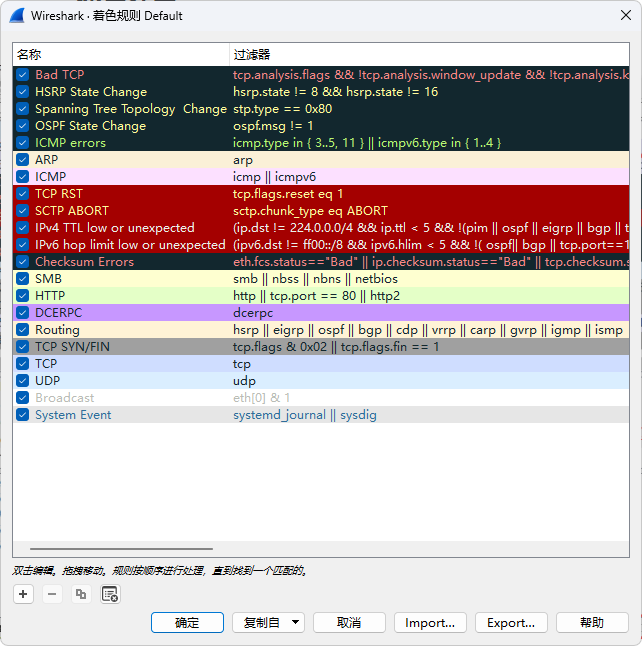Viewport: 642px width, 646px height.
Task: Toggle the Broadcast rule checkbox
Action: click(23, 398)
